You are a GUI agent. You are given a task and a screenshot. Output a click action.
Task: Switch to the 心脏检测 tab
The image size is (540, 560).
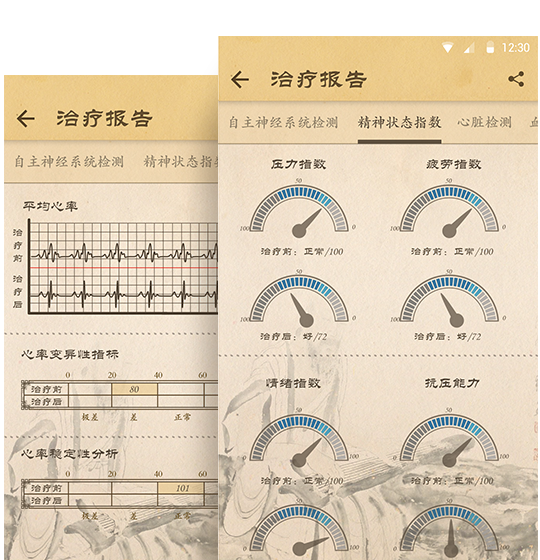484,122
